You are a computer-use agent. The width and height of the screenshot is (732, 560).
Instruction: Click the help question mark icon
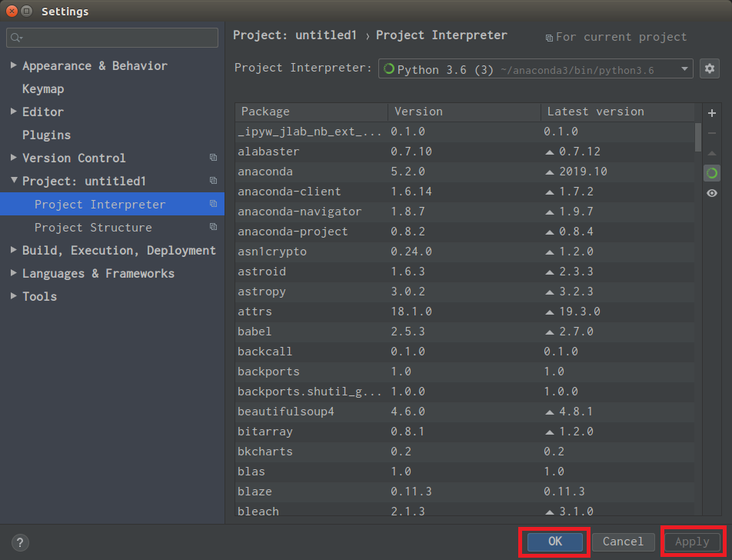point(20,542)
